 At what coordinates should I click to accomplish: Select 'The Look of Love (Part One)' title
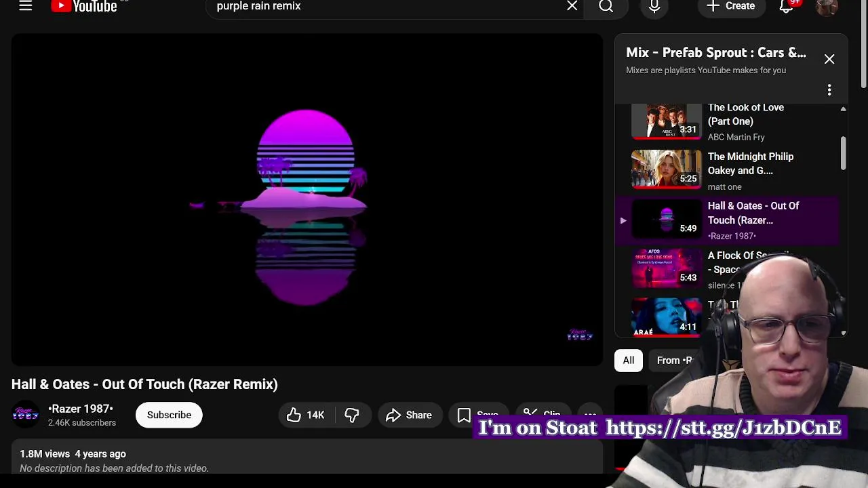coord(745,115)
